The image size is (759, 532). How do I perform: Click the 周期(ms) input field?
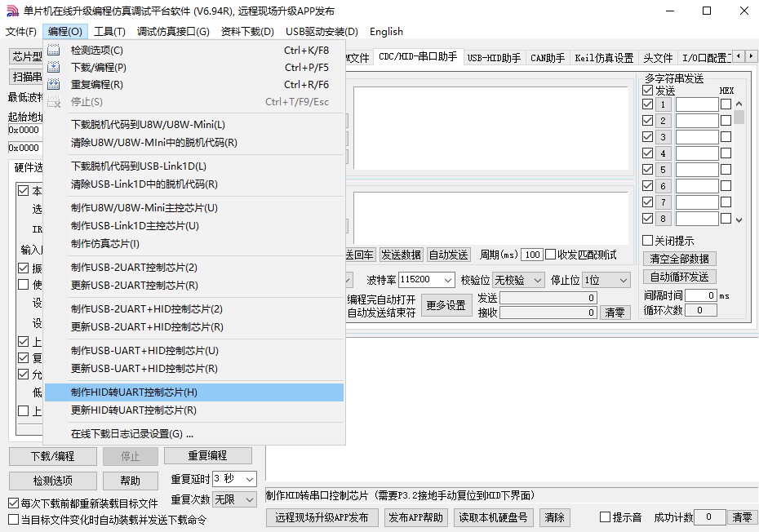(532, 255)
